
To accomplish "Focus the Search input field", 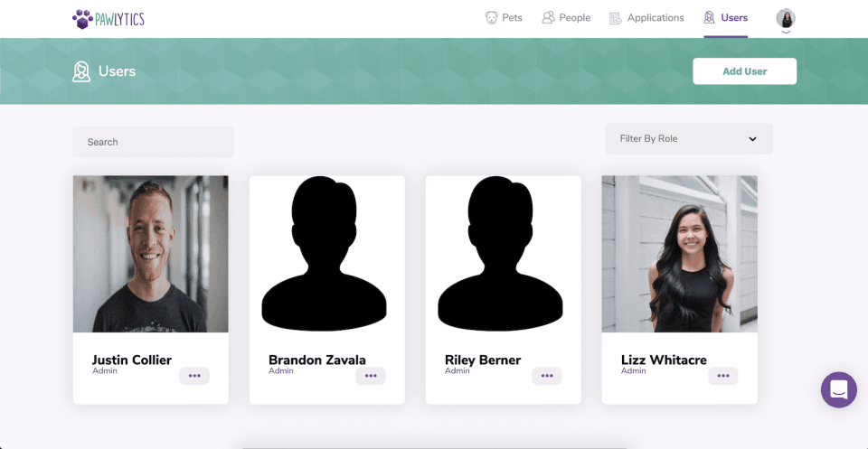I will pos(153,142).
